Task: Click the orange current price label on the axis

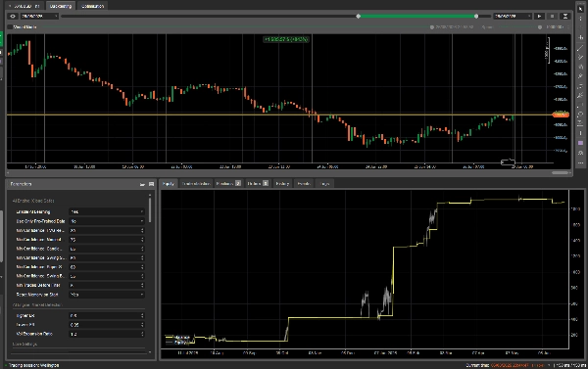Action: coord(561,115)
